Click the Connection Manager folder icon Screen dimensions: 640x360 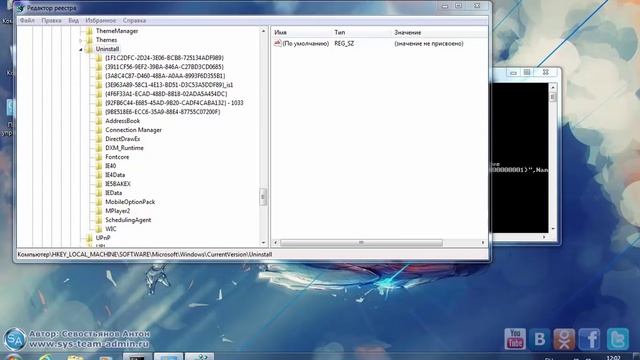(99, 130)
